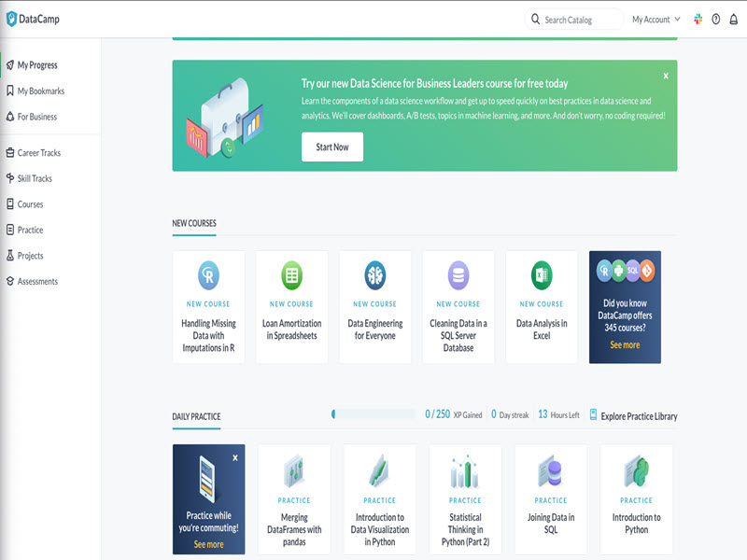Click the Search Catalog input field
The image size is (747, 560).
tap(574, 20)
